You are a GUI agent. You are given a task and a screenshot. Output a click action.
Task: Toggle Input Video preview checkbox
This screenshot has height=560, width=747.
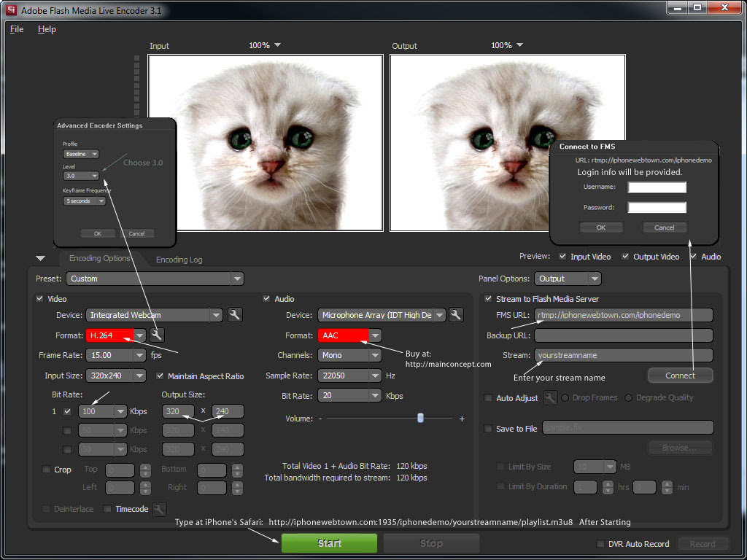coord(562,256)
